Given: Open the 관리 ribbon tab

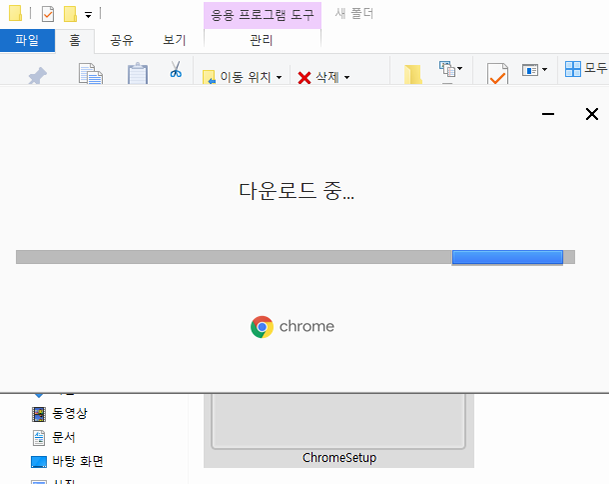Looking at the screenshot, I should coord(261,40).
